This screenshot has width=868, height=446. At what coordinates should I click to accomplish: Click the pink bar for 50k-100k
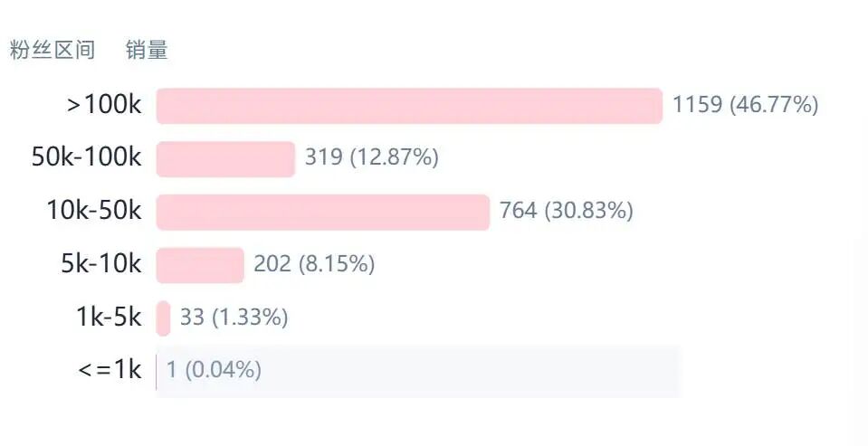click(x=225, y=158)
